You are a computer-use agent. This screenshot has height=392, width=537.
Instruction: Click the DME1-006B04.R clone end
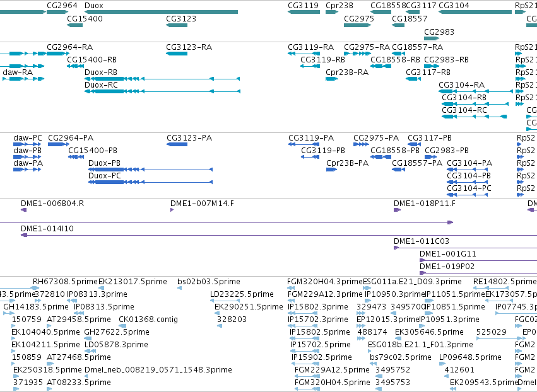(x=23, y=210)
